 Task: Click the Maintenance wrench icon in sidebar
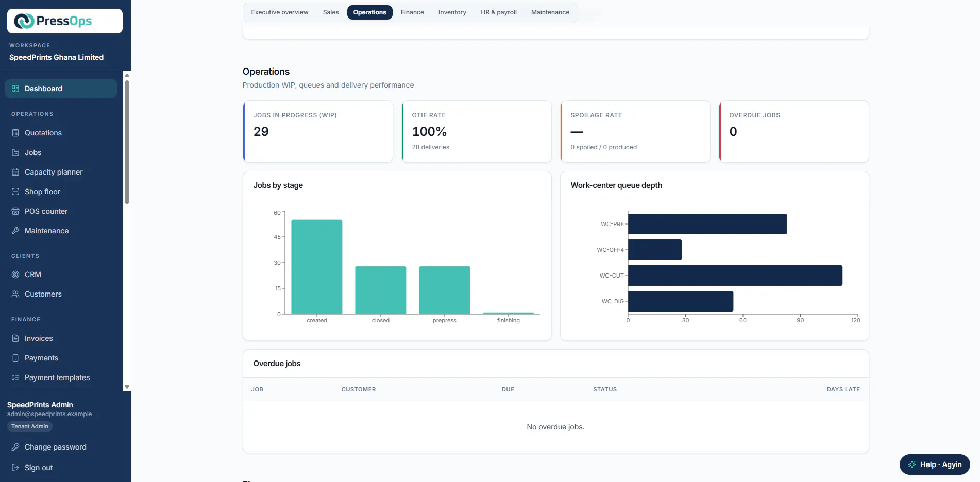[x=15, y=231]
